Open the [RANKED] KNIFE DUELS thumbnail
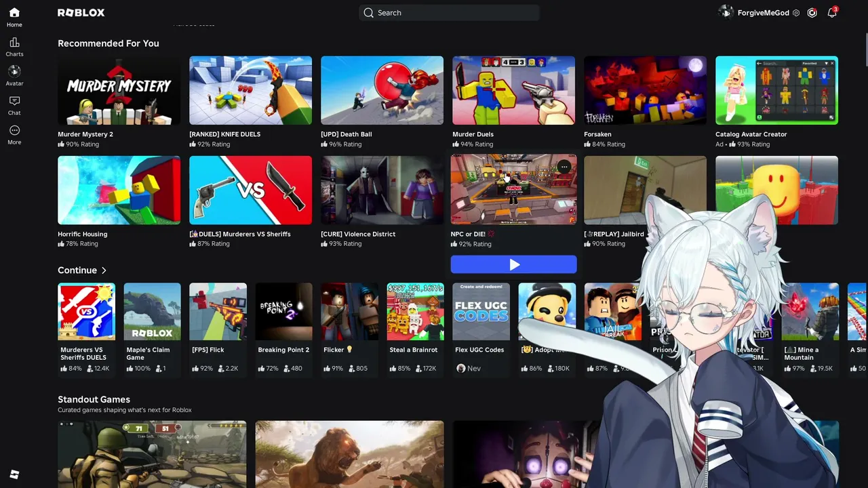The height and width of the screenshot is (488, 868). pos(250,91)
